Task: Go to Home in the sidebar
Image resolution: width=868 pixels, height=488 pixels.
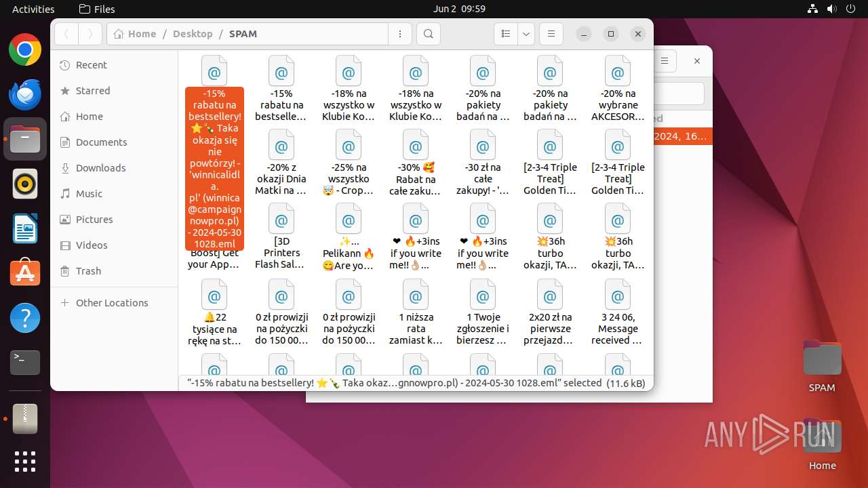Action: (x=114, y=117)
